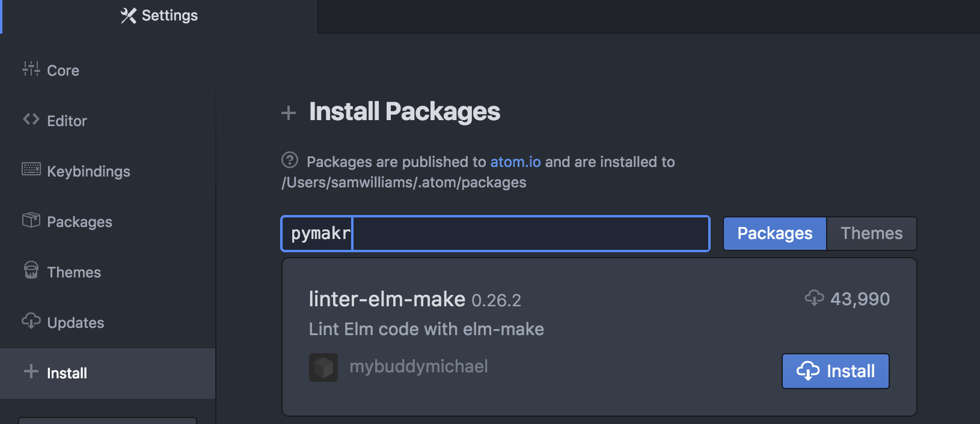The image size is (980, 424).
Task: Install the linter-elm-make package
Action: 835,371
